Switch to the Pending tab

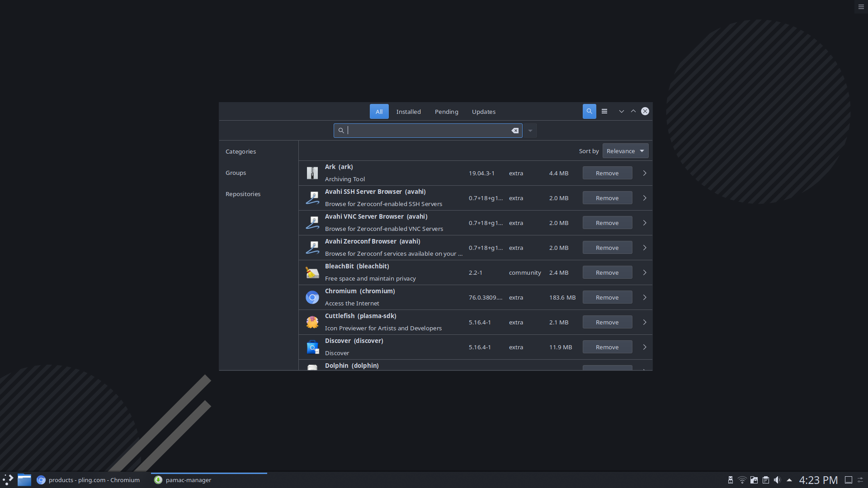pos(446,112)
